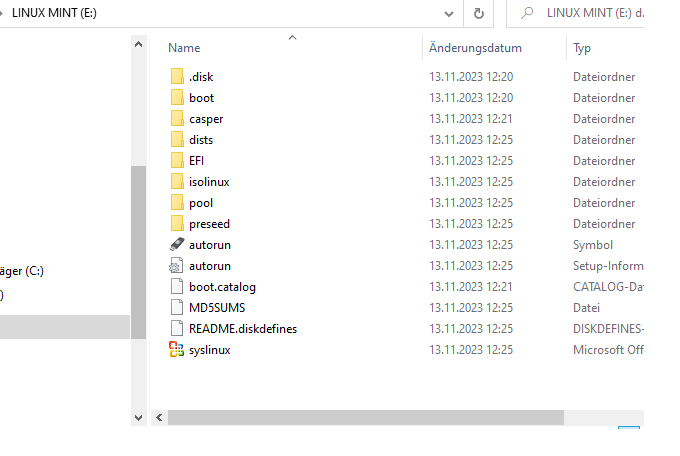
Task: Click "Microsoft Off" type of syslinux
Action: (608, 350)
